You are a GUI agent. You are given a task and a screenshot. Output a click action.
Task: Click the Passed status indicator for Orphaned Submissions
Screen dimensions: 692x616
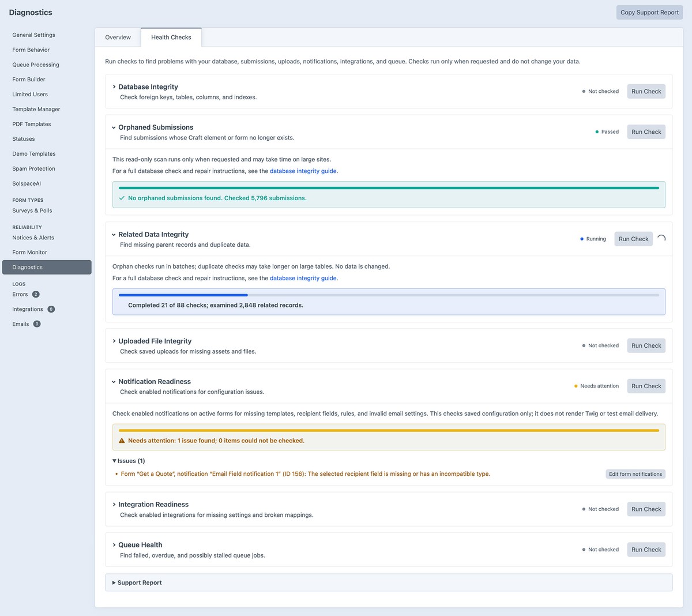click(607, 132)
